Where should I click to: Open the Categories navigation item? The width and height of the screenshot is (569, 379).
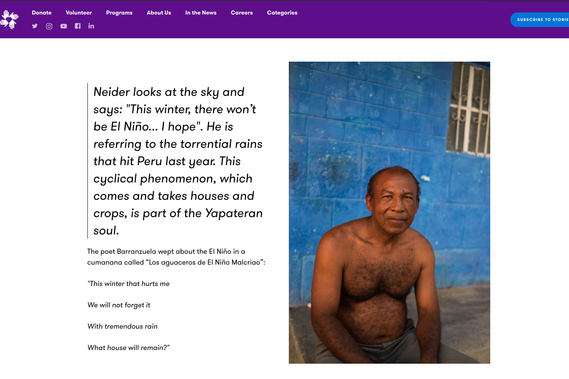(282, 13)
